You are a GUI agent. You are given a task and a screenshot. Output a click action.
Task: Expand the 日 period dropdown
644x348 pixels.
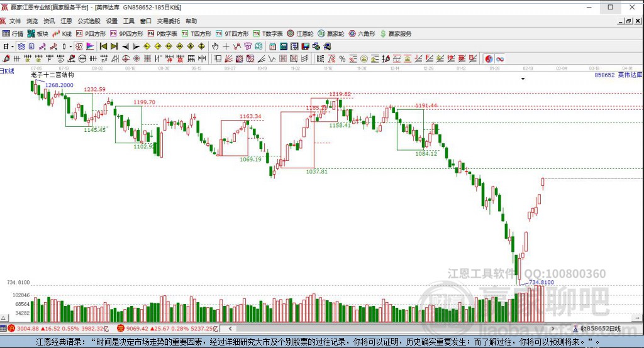pos(13,46)
